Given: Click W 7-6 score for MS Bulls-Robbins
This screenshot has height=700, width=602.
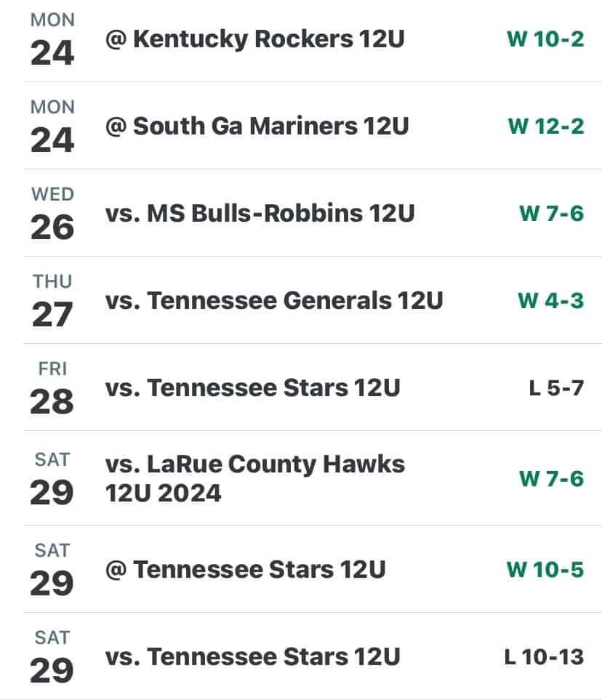Looking at the screenshot, I should (x=551, y=214).
